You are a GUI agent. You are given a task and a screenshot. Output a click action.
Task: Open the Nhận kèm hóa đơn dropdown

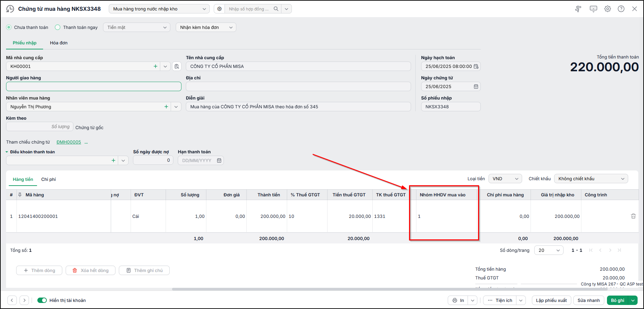coord(206,27)
